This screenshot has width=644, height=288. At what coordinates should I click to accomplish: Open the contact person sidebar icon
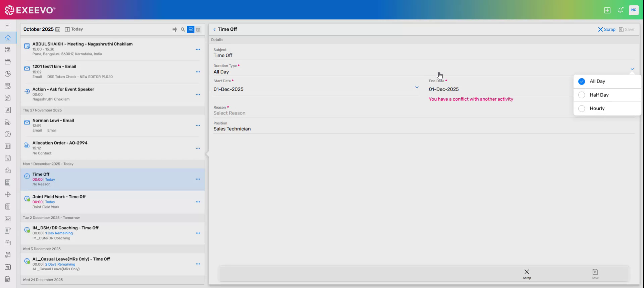coord(8,110)
